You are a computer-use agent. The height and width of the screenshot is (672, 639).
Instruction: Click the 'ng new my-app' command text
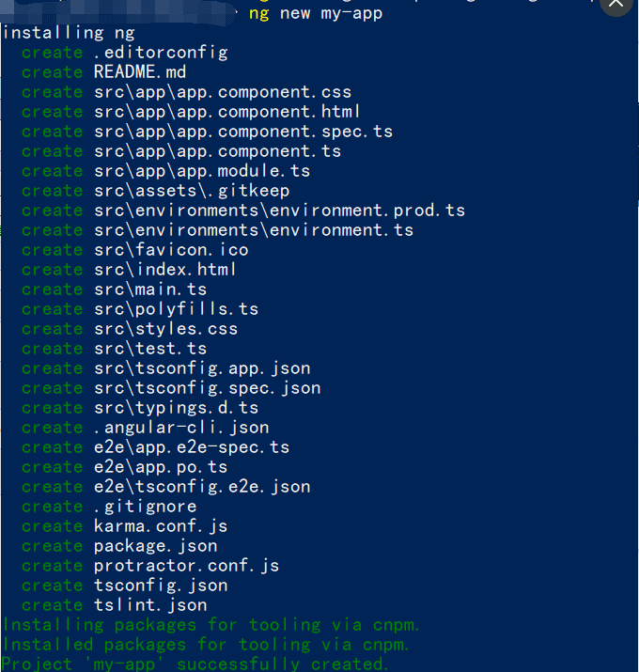pyautogui.click(x=316, y=13)
